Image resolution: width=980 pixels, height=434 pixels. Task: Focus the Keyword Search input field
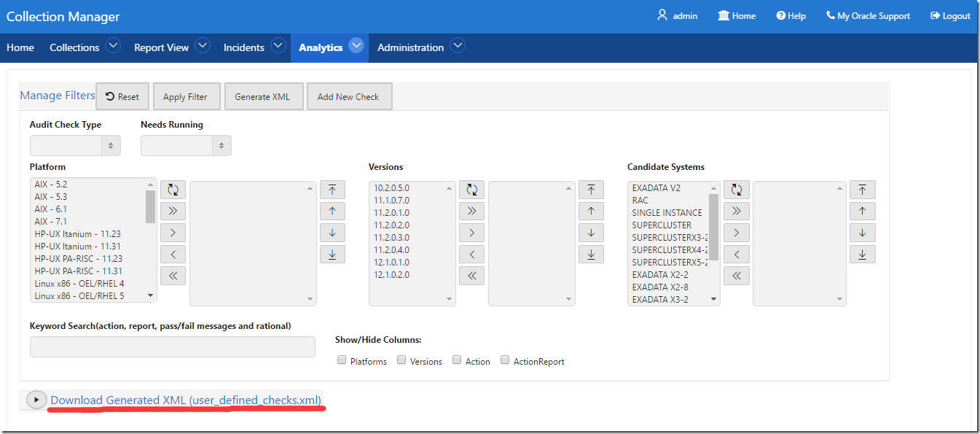point(173,347)
